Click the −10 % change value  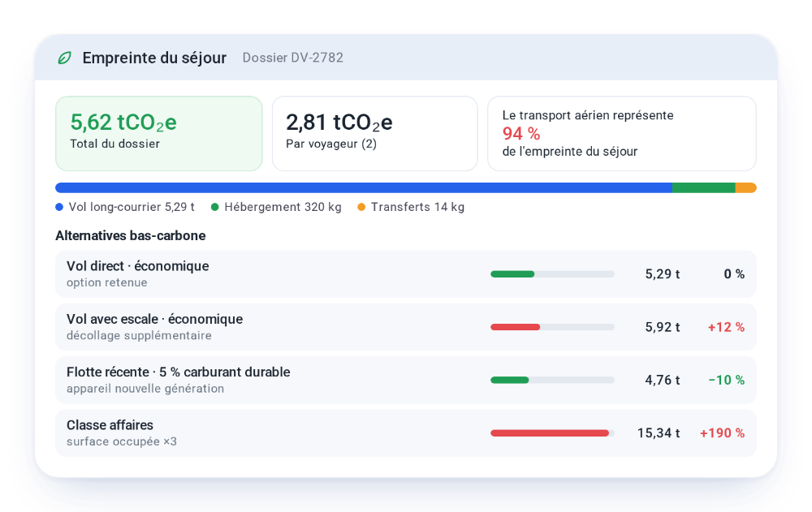(x=727, y=380)
